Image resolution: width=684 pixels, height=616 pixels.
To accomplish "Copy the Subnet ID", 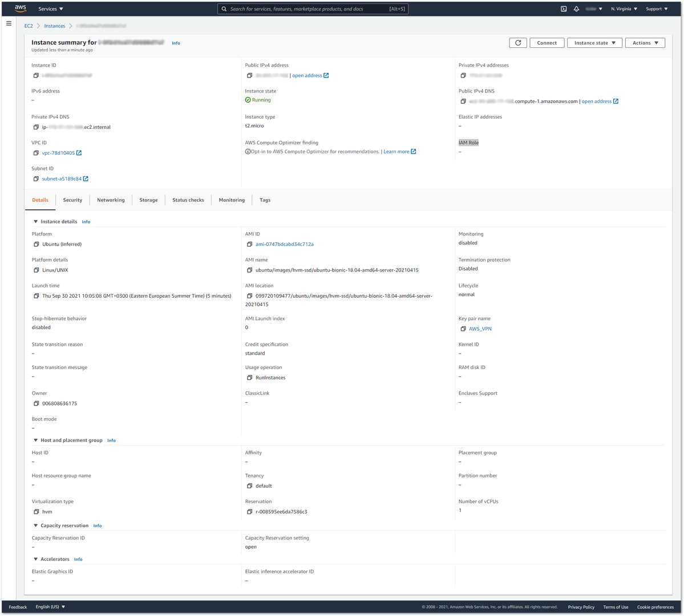I will [x=36, y=179].
